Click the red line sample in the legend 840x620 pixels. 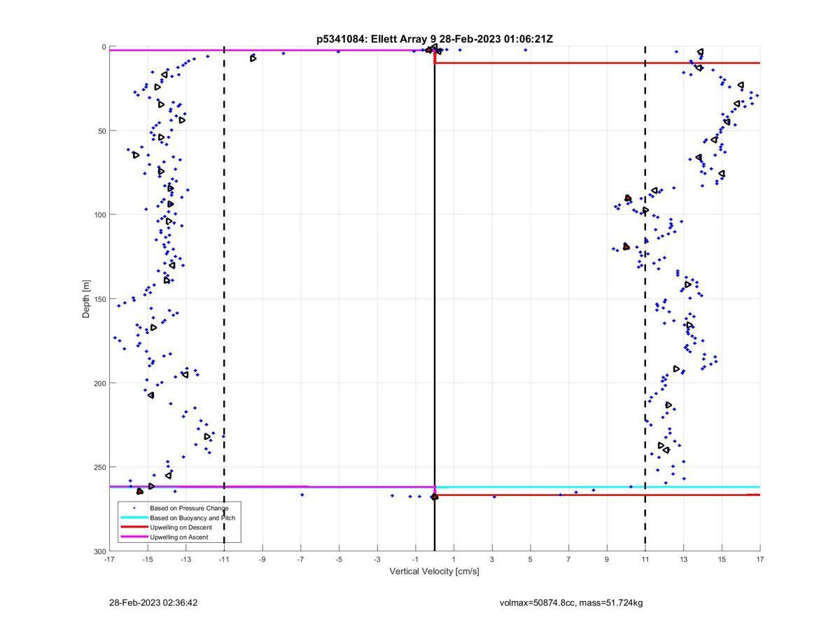coord(134,528)
